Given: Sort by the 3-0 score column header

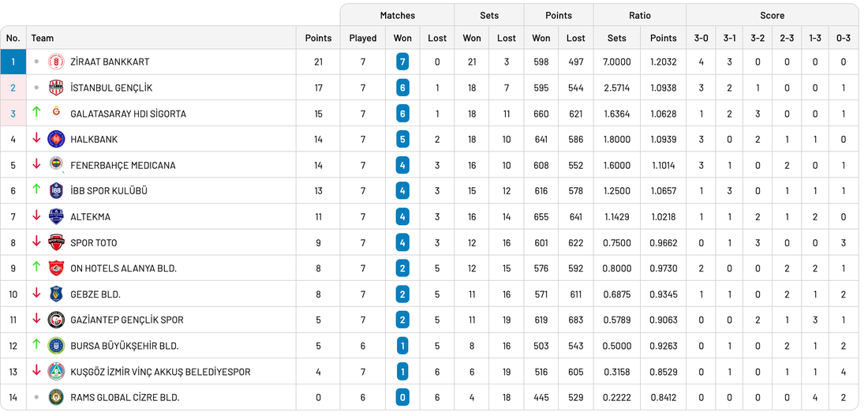Looking at the screenshot, I should coord(701,38).
